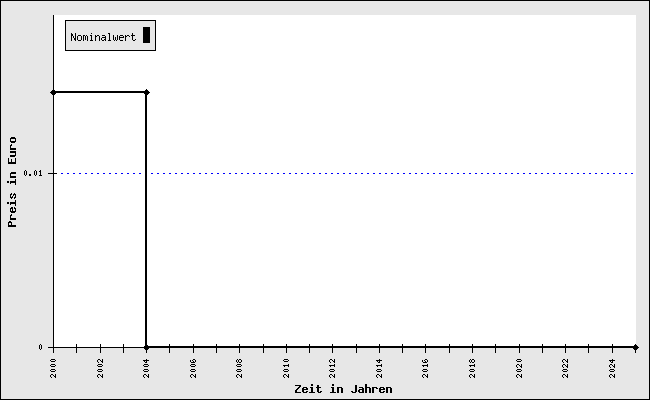The height and width of the screenshot is (400, 650).
Task: Click the 'Zeit in Jahren' axis title
Action: 343,389
